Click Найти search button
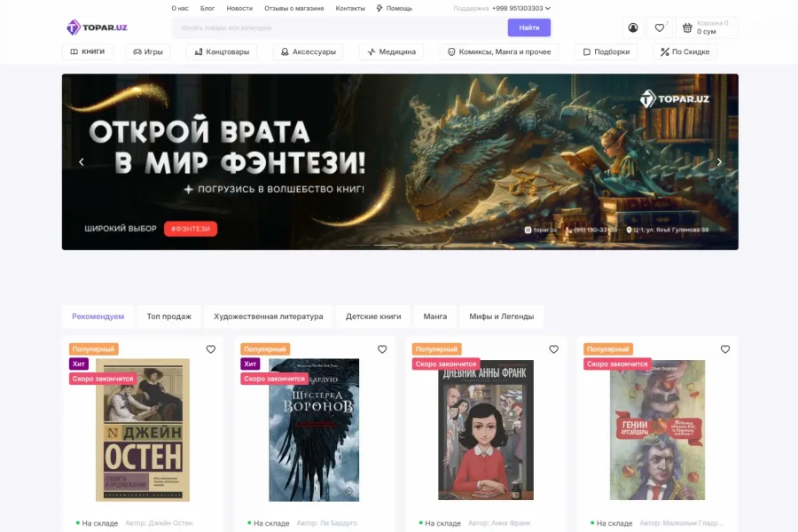Image resolution: width=798 pixels, height=532 pixels. point(529,27)
